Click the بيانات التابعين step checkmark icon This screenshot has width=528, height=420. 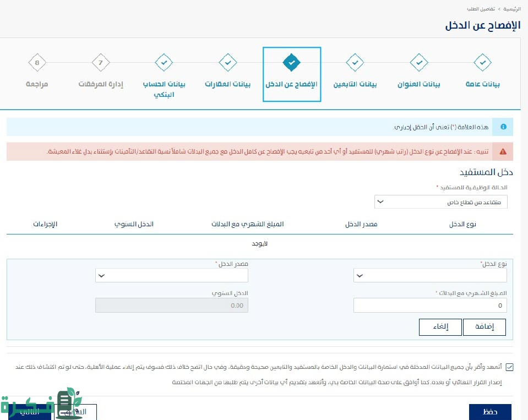(x=355, y=63)
